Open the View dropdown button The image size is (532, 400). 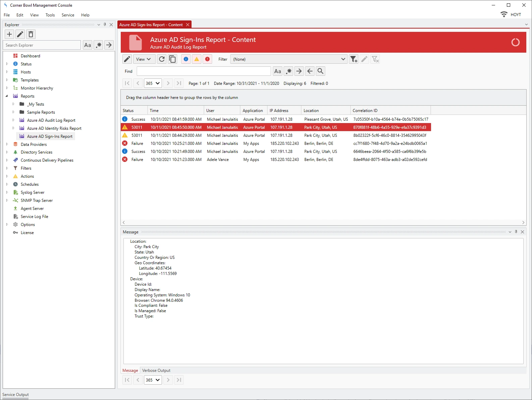pyautogui.click(x=144, y=59)
